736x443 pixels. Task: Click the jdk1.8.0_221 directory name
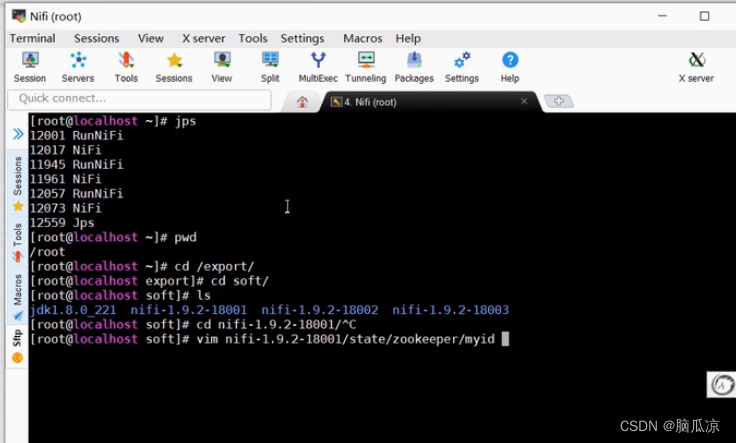click(x=73, y=310)
